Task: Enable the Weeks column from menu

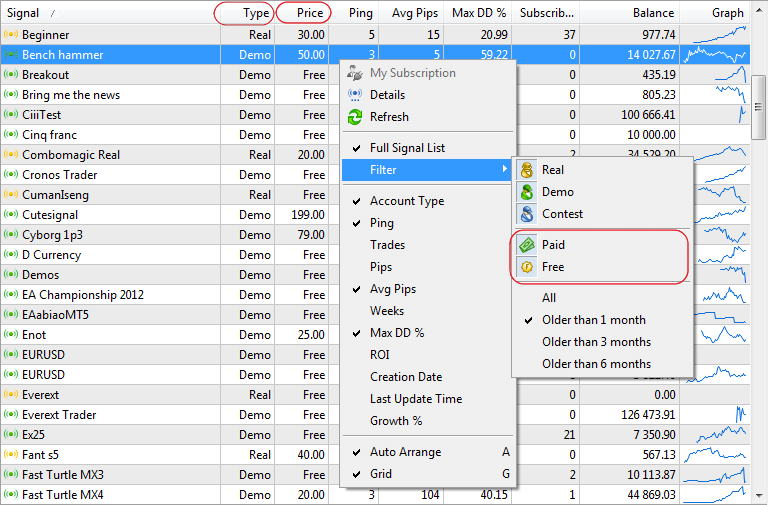Action: (x=428, y=311)
